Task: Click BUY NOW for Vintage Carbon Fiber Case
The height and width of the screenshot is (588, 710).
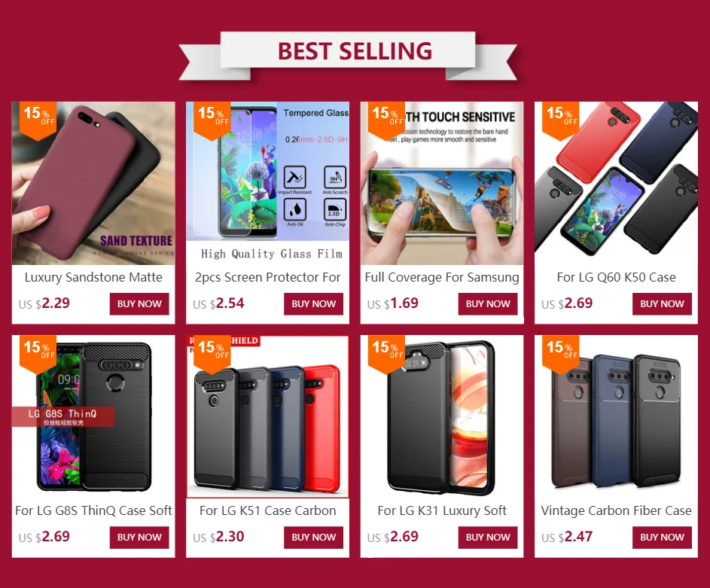Action: point(662,538)
